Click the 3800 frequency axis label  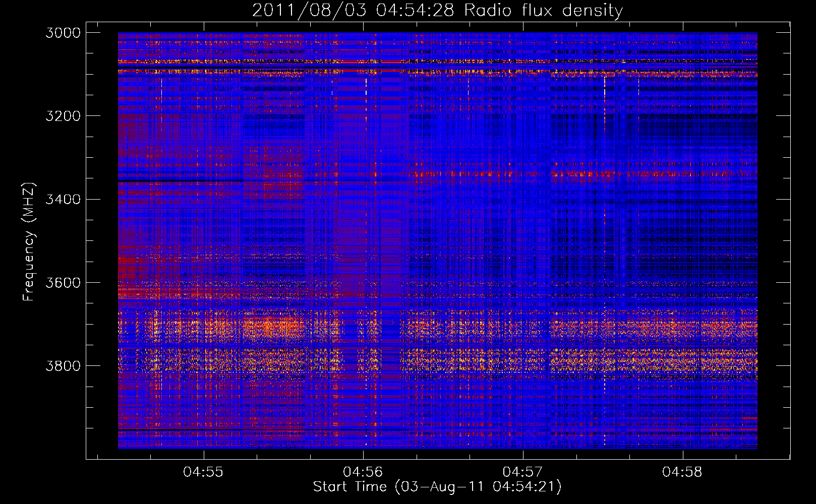[63, 365]
